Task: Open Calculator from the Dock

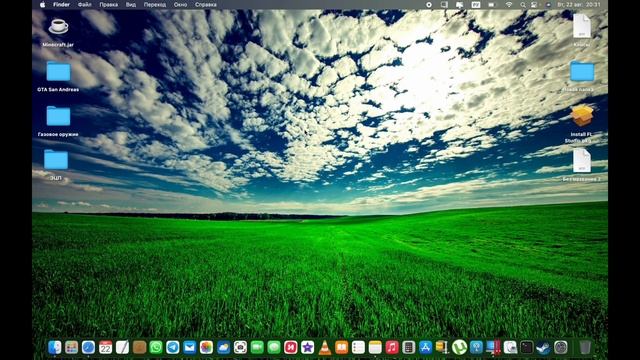Action: click(409, 347)
